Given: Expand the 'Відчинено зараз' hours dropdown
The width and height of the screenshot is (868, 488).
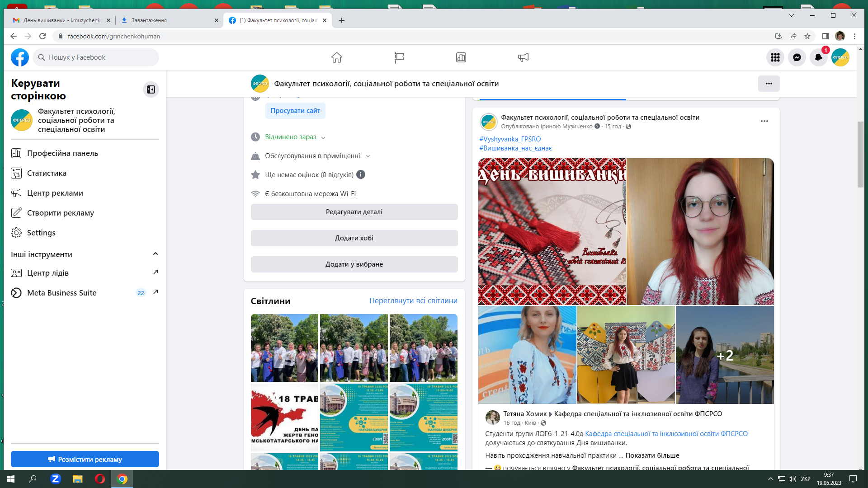Looking at the screenshot, I should coord(323,137).
